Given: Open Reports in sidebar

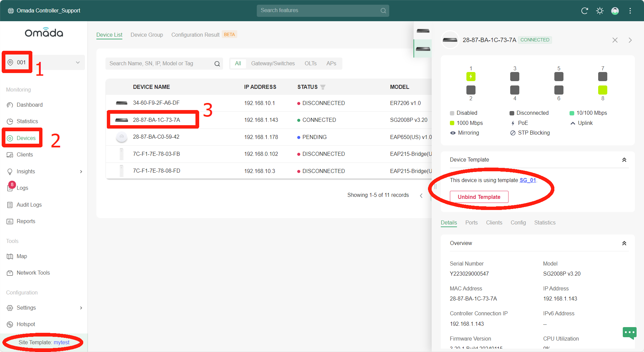Looking at the screenshot, I should tap(26, 221).
